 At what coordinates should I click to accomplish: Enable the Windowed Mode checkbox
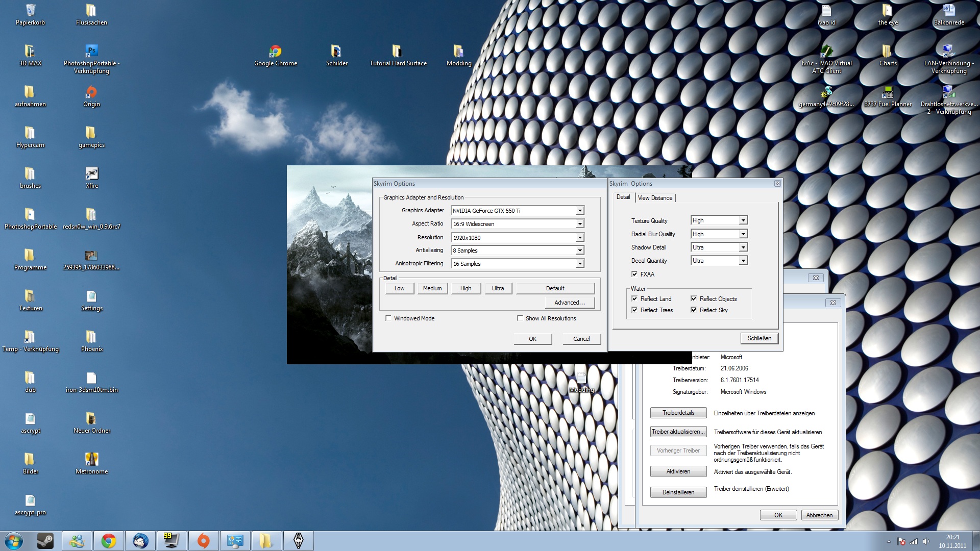[388, 318]
